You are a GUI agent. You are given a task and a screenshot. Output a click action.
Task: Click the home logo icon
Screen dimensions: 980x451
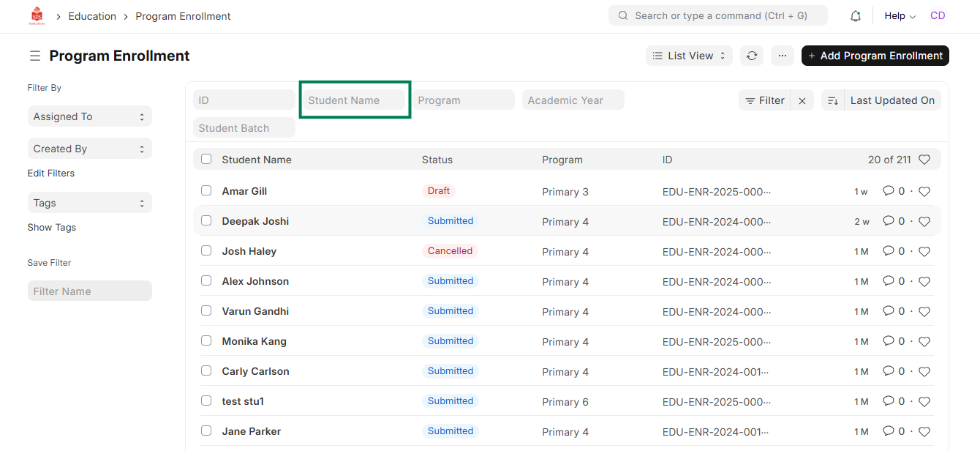37,16
